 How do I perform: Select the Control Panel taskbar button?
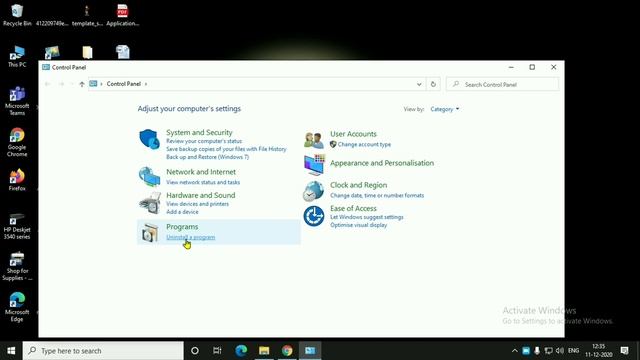(x=310, y=350)
